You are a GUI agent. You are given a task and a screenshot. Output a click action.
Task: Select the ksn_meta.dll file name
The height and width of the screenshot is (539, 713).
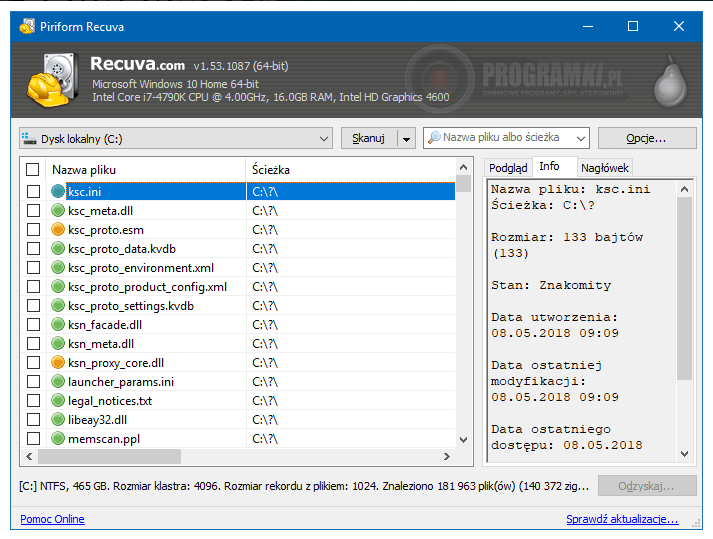pos(101,344)
